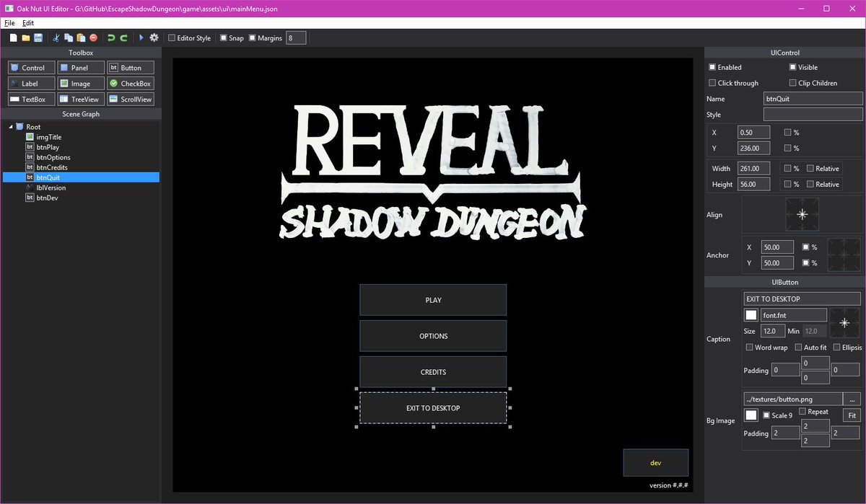This screenshot has width=866, height=504.
Task: Select btnCredits in the Scene Graph
Action: coord(52,167)
